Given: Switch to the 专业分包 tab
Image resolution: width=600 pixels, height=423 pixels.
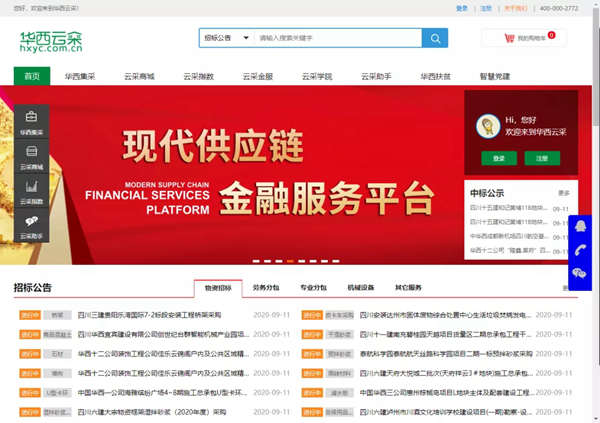Looking at the screenshot, I should (x=313, y=287).
